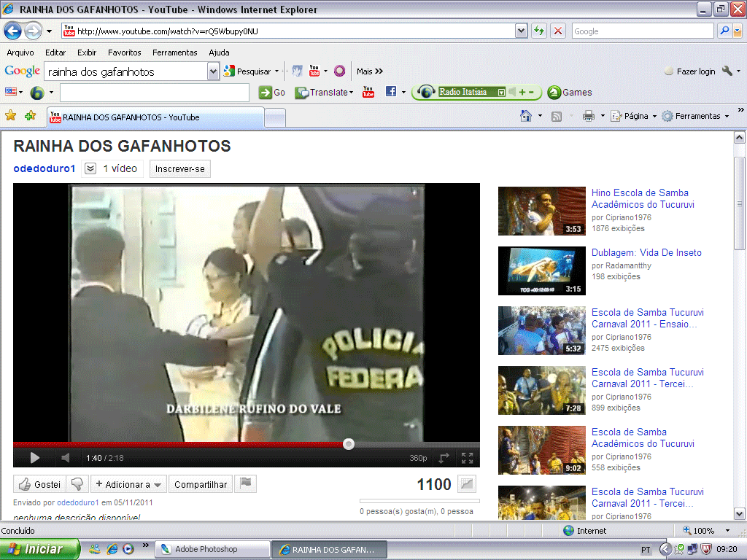Screen dimensions: 747x560
Task: Click the Add to Favorites star-plus icon
Action: click(x=30, y=116)
